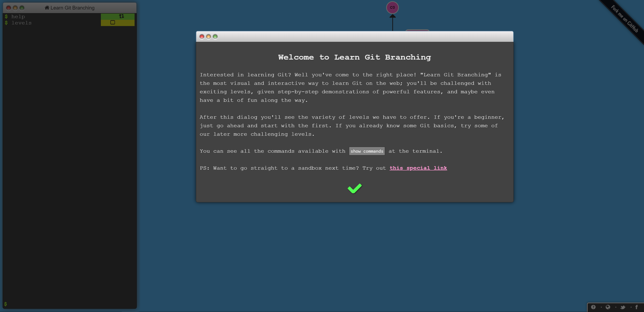Viewport: 644px width, 312px height.
Task: Open "this special link" to the sandbox
Action: (418, 168)
